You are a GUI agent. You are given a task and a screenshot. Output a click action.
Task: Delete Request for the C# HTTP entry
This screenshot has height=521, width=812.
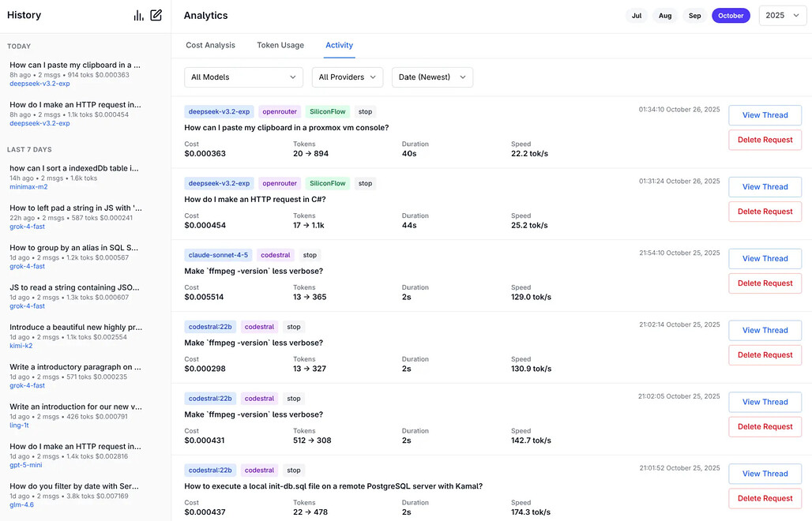pos(765,212)
